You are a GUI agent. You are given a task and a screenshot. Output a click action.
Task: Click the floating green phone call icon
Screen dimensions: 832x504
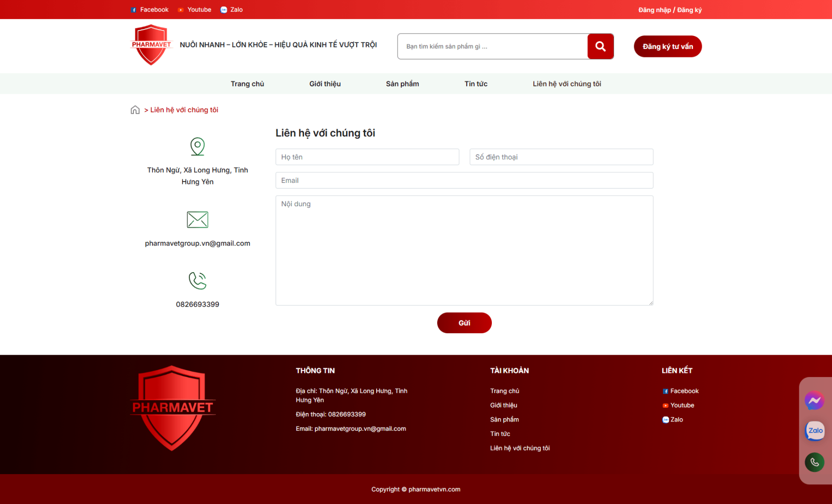814,462
